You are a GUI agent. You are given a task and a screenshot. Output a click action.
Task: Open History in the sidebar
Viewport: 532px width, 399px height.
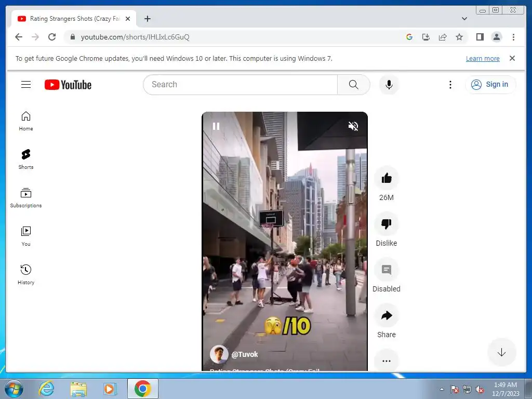[26, 275]
